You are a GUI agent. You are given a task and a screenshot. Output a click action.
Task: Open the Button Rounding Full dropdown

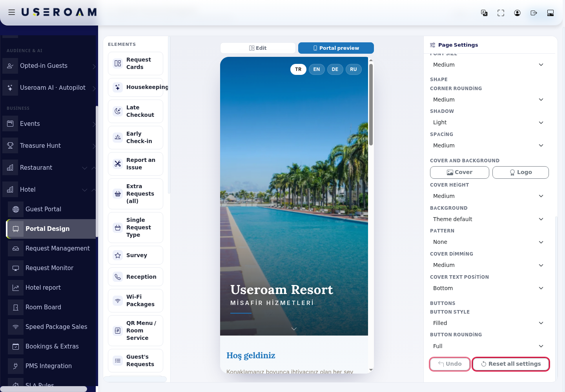click(489, 346)
